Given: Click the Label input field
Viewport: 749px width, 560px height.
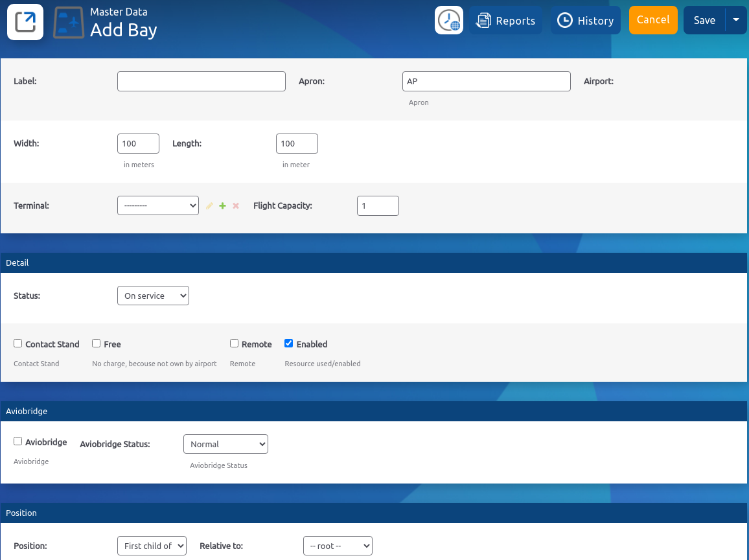Looking at the screenshot, I should 201,81.
